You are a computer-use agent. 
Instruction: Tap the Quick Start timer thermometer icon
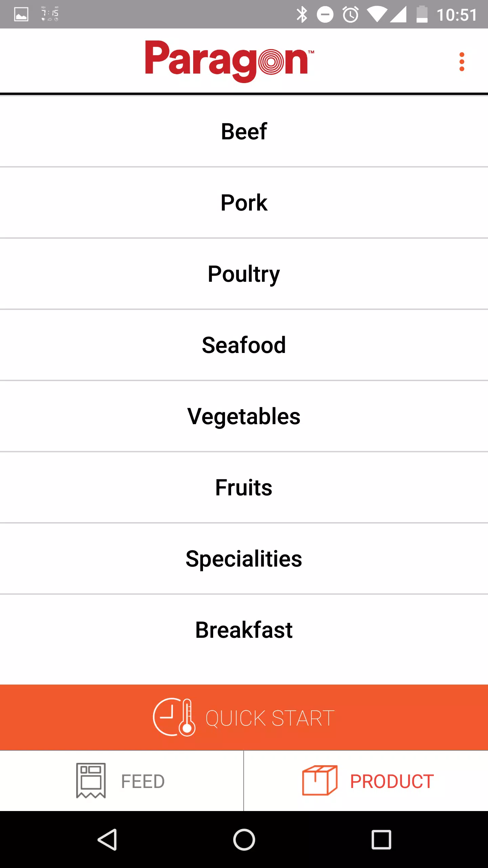(x=174, y=717)
